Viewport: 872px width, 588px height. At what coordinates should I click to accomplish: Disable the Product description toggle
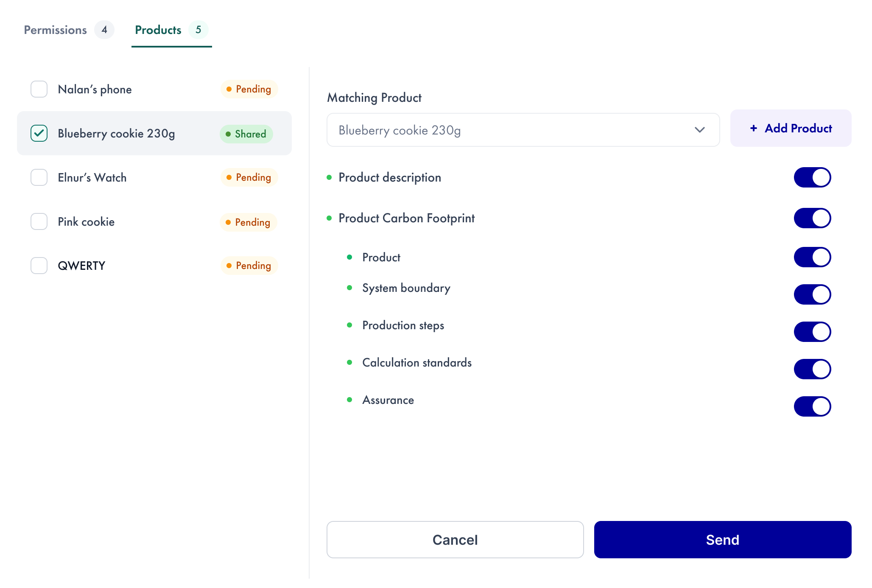pos(812,177)
